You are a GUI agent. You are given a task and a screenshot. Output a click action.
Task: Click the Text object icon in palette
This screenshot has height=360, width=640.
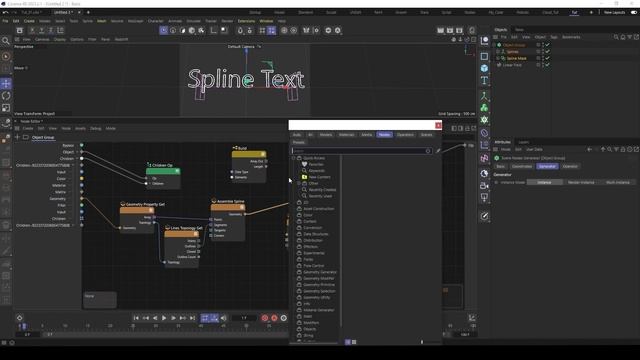pos(484,80)
